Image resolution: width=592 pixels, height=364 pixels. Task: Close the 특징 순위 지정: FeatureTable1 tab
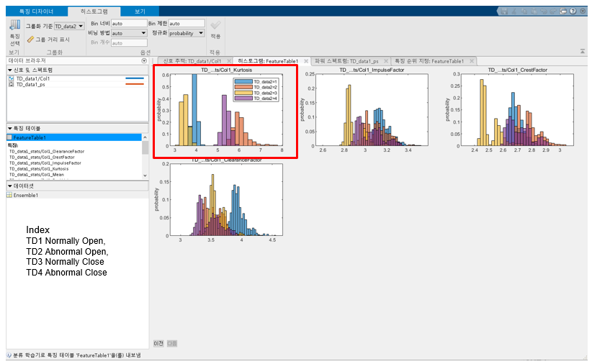tap(472, 61)
